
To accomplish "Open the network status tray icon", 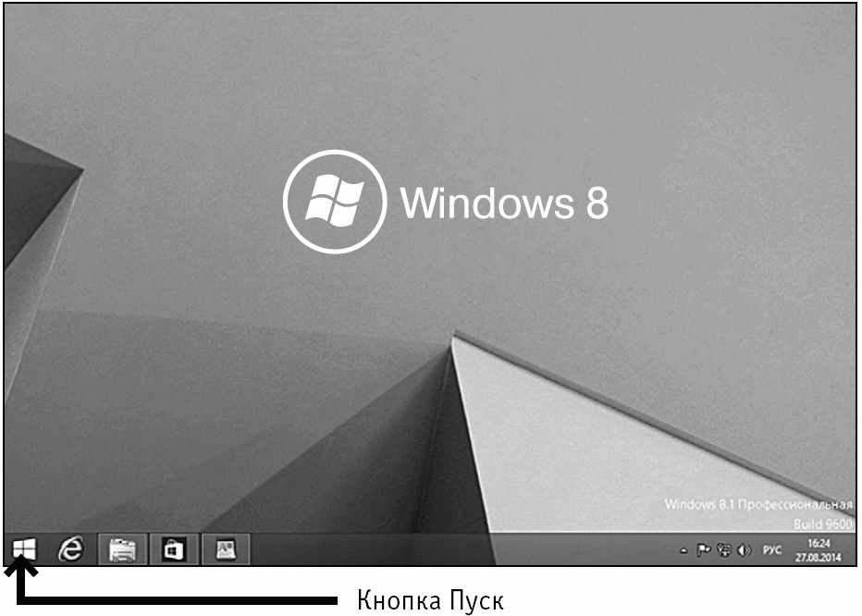I will [724, 550].
